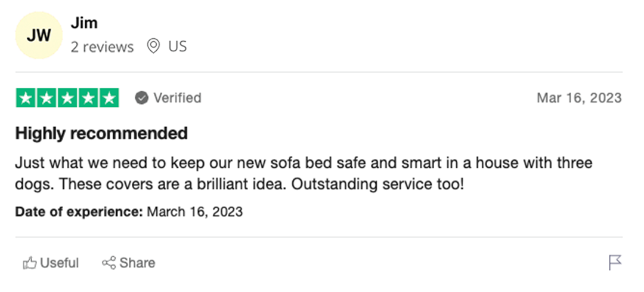644x292 pixels.
Task: Click the second green rating star
Action: click(x=47, y=98)
